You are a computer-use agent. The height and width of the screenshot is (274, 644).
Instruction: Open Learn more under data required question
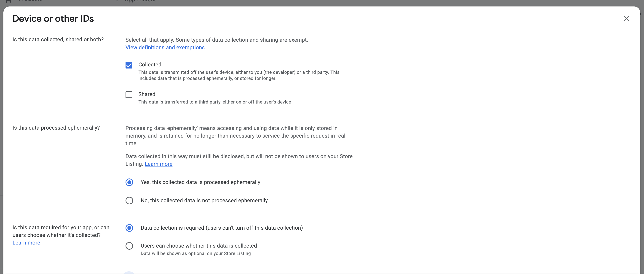click(x=26, y=243)
